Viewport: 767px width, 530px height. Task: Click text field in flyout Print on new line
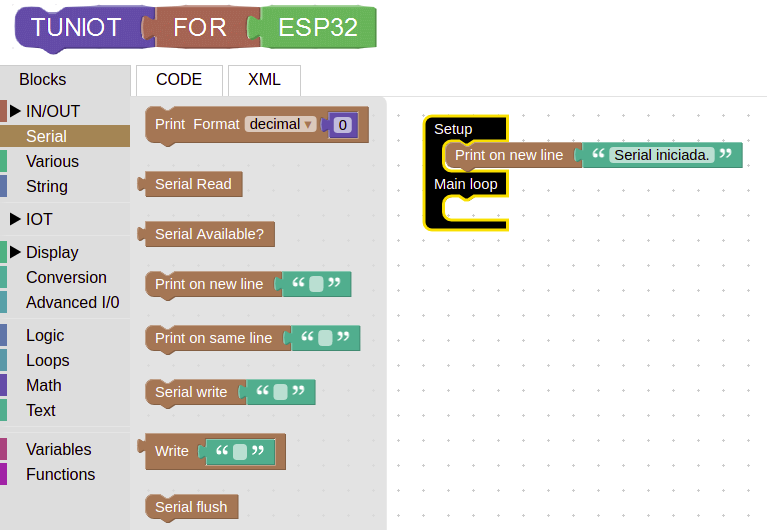pos(316,284)
